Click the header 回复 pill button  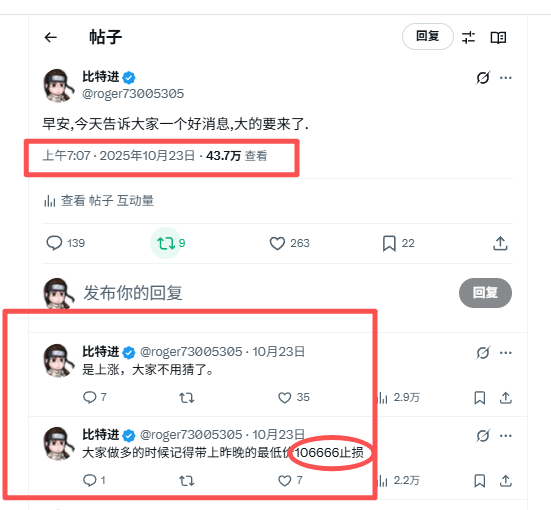point(428,36)
